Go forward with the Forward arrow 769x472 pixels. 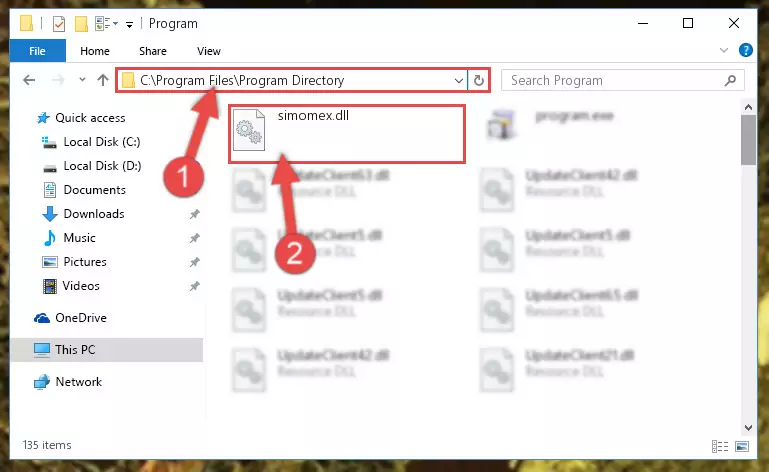pyautogui.click(x=58, y=80)
